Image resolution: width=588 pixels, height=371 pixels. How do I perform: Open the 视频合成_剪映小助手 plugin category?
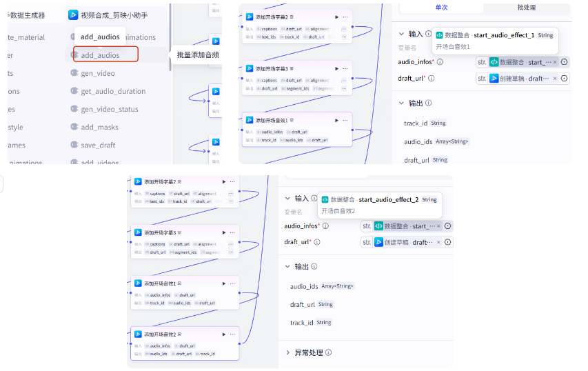[114, 15]
